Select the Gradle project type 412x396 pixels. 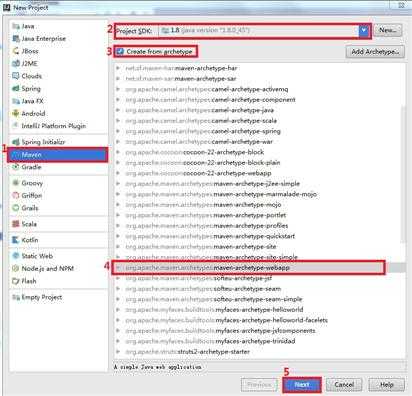coord(58,167)
